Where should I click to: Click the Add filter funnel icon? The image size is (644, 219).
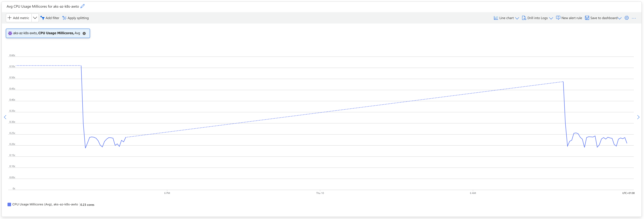43,18
